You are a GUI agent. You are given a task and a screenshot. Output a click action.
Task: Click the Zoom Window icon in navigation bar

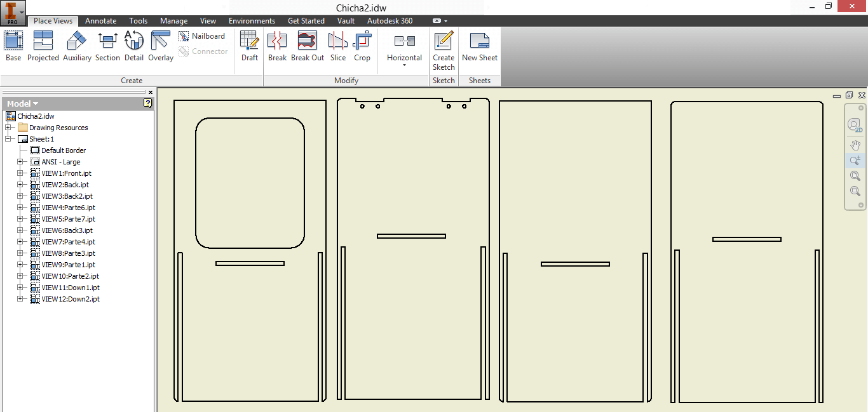pos(855,191)
